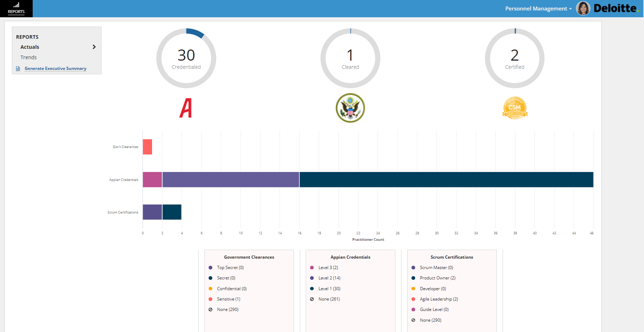
Task: Click the pink Level 3 bar segment
Action: pos(152,180)
